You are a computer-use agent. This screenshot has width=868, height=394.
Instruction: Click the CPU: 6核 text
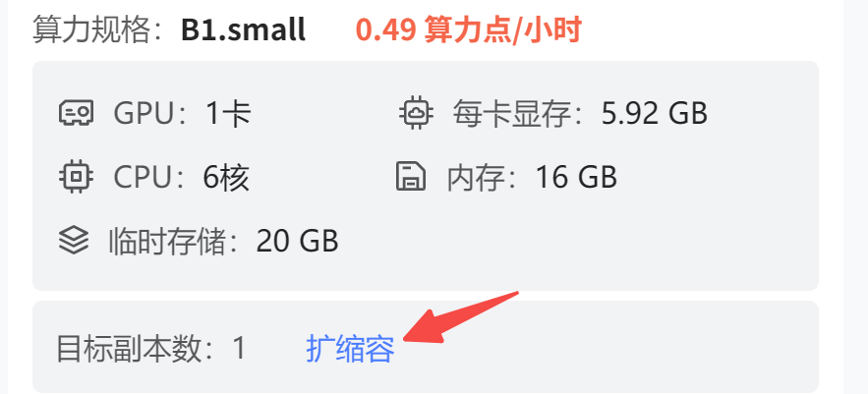coord(181,178)
